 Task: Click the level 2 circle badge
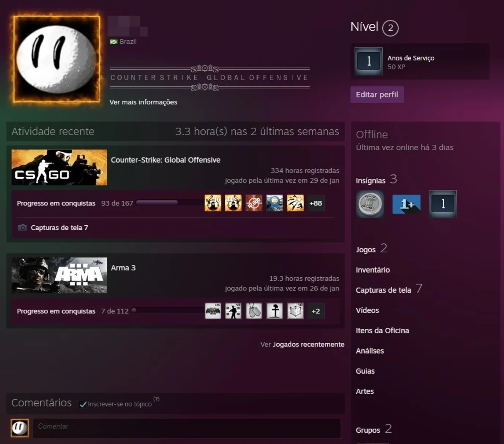[390, 28]
